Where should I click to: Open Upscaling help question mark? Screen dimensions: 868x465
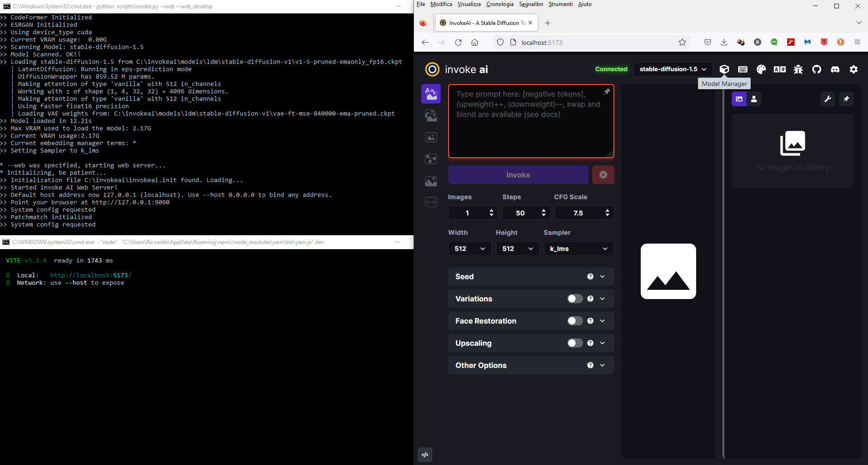pyautogui.click(x=590, y=343)
